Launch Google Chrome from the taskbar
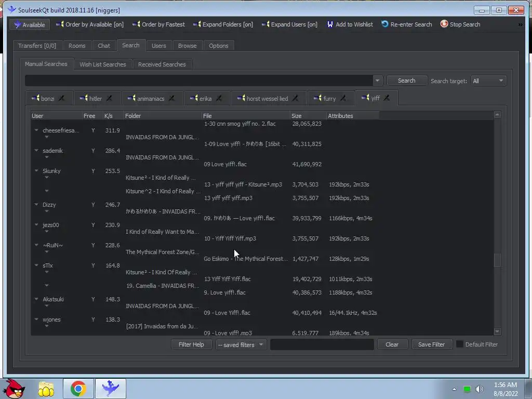This screenshot has height=399, width=532. (x=78, y=389)
